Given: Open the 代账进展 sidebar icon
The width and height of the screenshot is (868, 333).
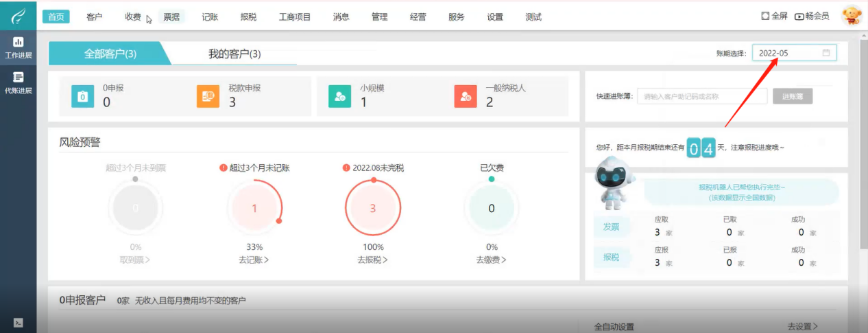Looking at the screenshot, I should point(19,82).
